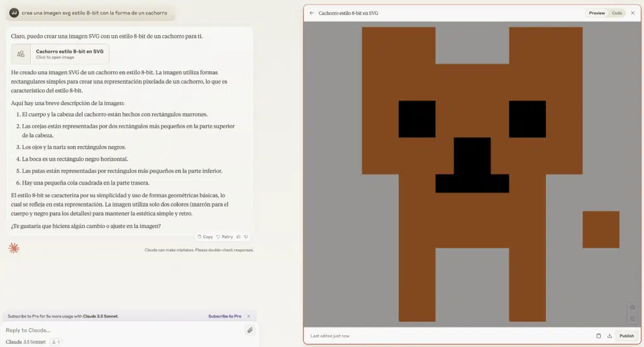Click the line 'Aquí hay una breve descripción de la imagen'
Image resolution: width=644 pixels, height=347 pixels.
pyautogui.click(x=68, y=103)
